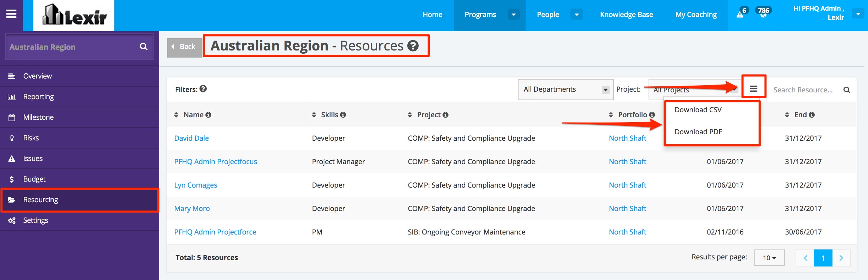Click the Name column info icon
The height and width of the screenshot is (280, 868).
tap(208, 115)
